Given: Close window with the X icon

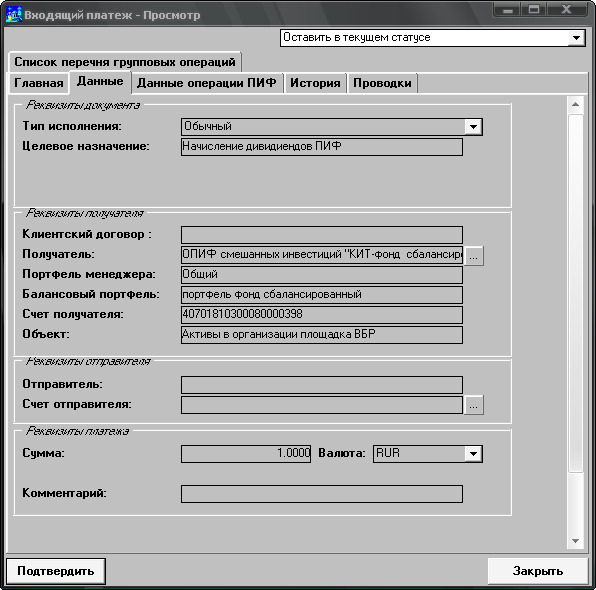Looking at the screenshot, I should pos(566,10).
